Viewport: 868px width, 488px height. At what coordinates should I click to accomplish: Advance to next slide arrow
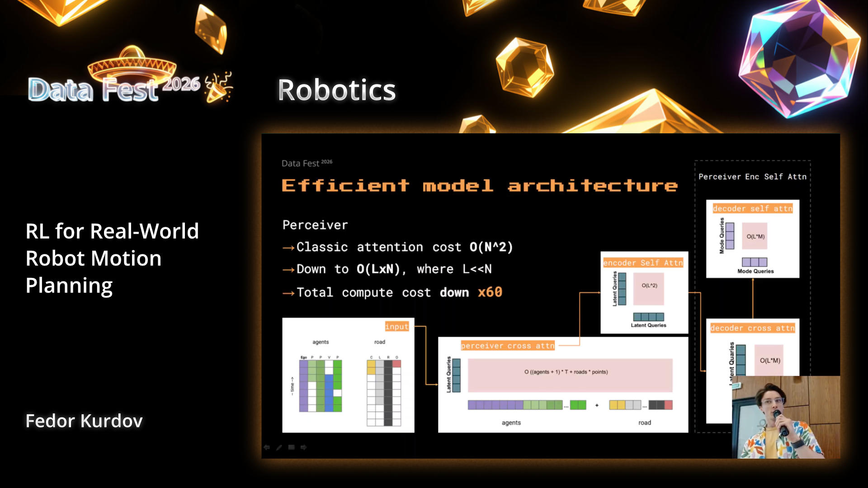tap(304, 447)
